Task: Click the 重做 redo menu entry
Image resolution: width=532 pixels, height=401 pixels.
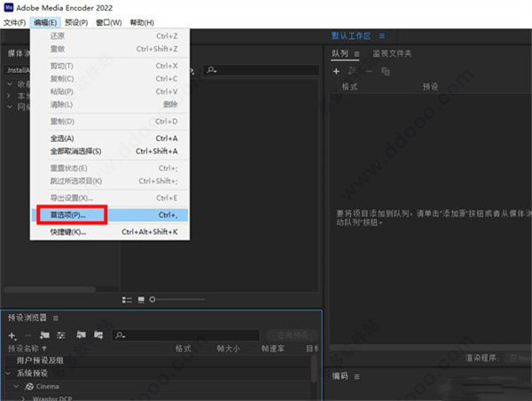Action: point(110,49)
